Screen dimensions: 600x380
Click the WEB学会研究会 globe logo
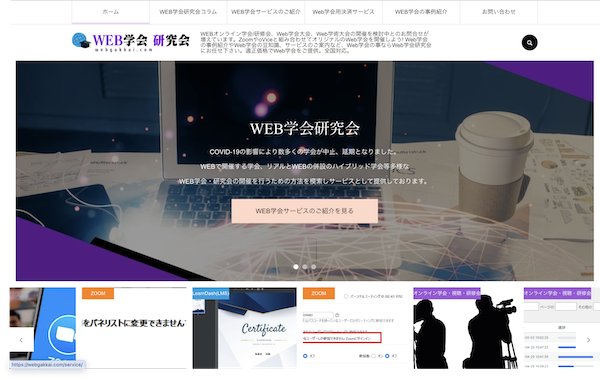click(130, 42)
